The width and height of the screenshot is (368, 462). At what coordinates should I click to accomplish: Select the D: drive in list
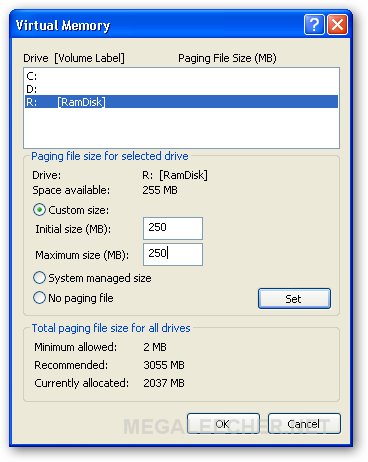181,89
